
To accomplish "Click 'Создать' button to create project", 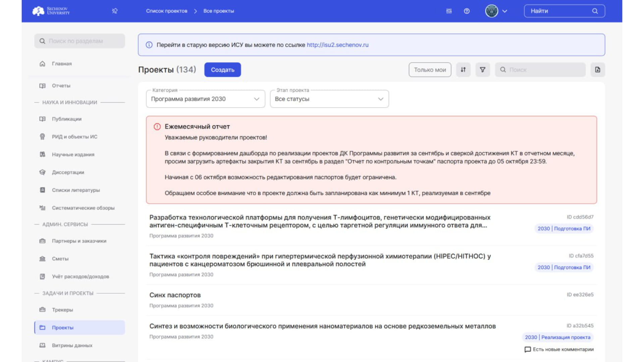I will (x=222, y=69).
